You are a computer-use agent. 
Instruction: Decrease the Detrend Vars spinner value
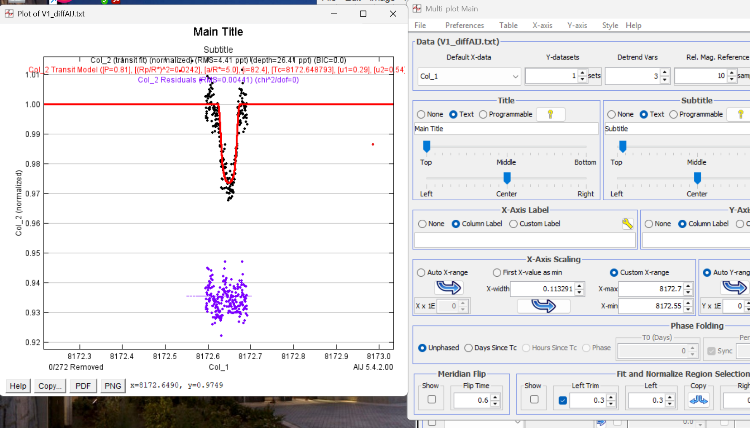coord(663,80)
